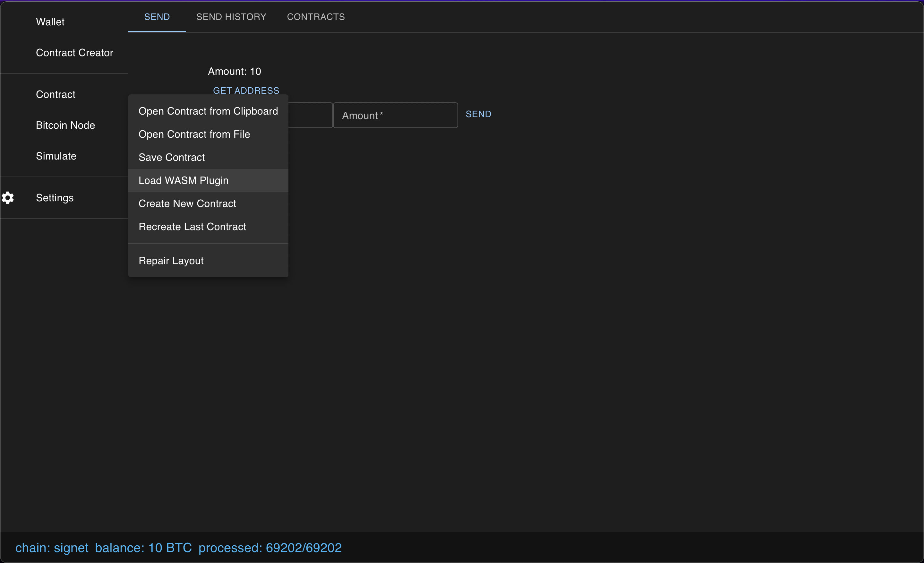This screenshot has height=563, width=924.
Task: Focus the address field behind the menu
Action: [310, 115]
